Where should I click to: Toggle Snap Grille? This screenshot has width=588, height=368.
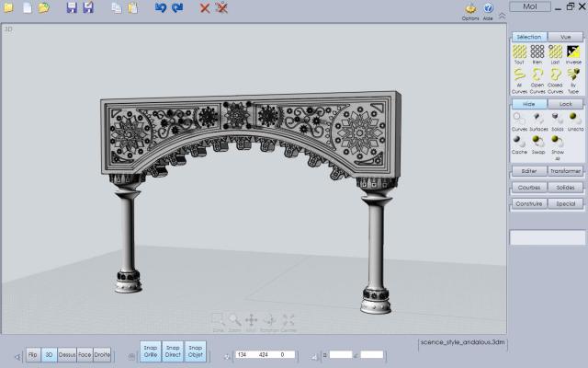[x=151, y=351]
